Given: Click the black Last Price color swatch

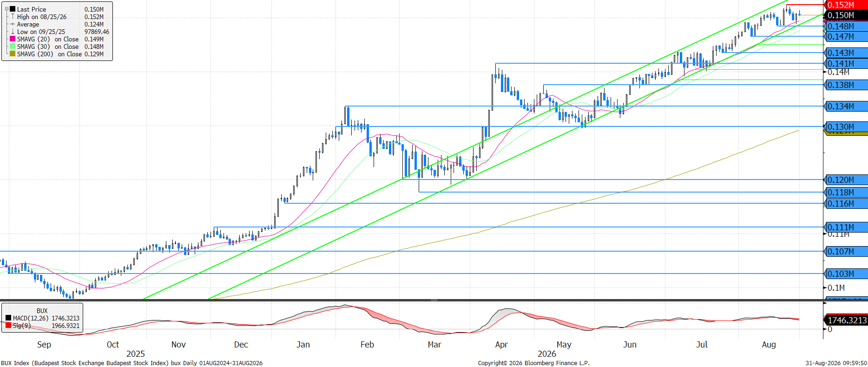Looking at the screenshot, I should point(13,9).
